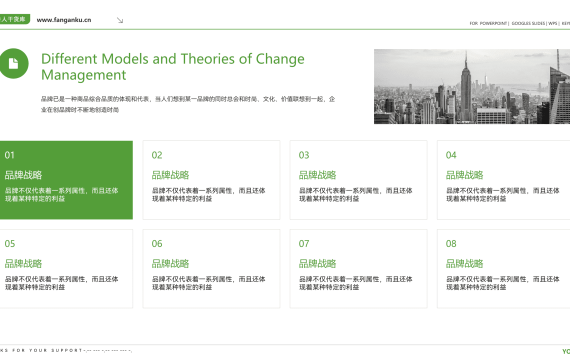
Task: Click the WPS label in the header
Action: pyautogui.click(x=553, y=23)
